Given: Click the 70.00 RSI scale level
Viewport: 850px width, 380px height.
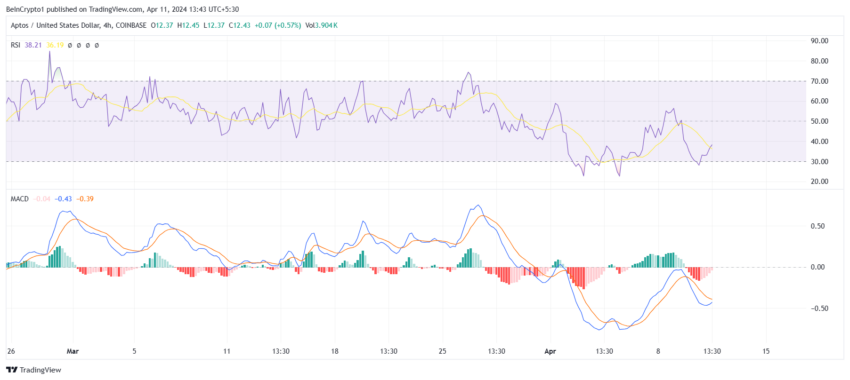Looking at the screenshot, I should point(820,81).
